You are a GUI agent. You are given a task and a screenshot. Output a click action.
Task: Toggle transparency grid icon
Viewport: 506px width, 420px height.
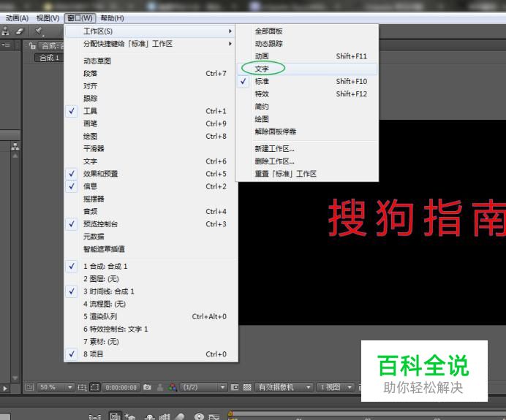(247, 387)
